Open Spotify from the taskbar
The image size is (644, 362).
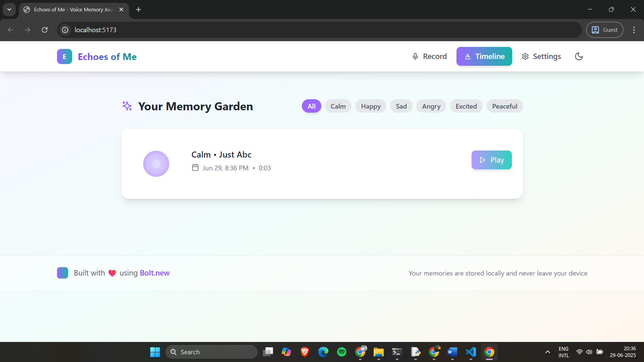[341, 352]
